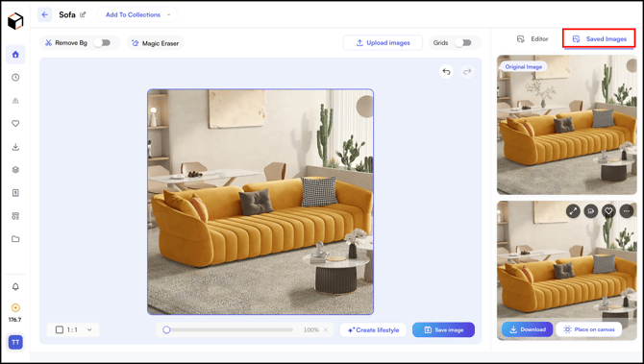Switch to the Saved Images tab

pos(599,39)
